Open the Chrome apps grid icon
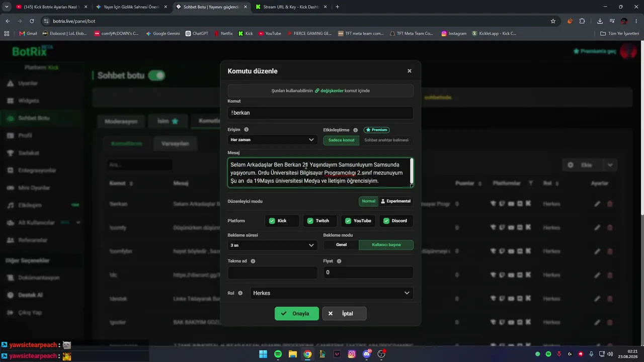The width and height of the screenshot is (644, 362). coord(7,34)
